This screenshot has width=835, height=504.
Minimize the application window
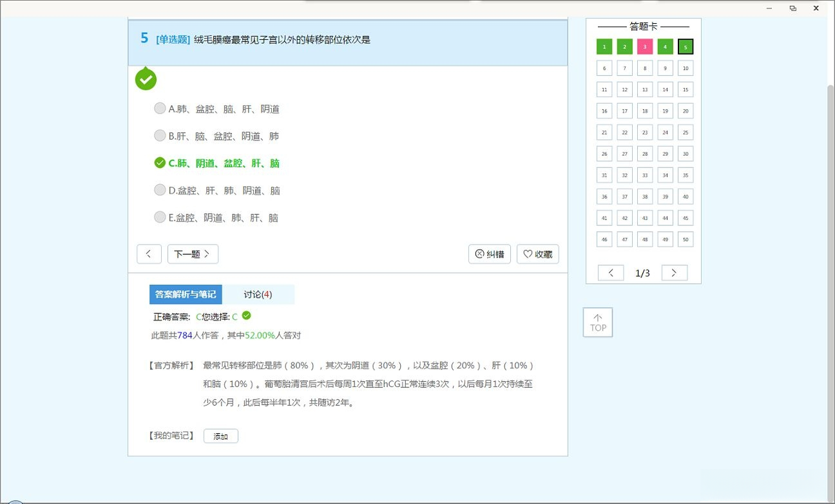(769, 8)
